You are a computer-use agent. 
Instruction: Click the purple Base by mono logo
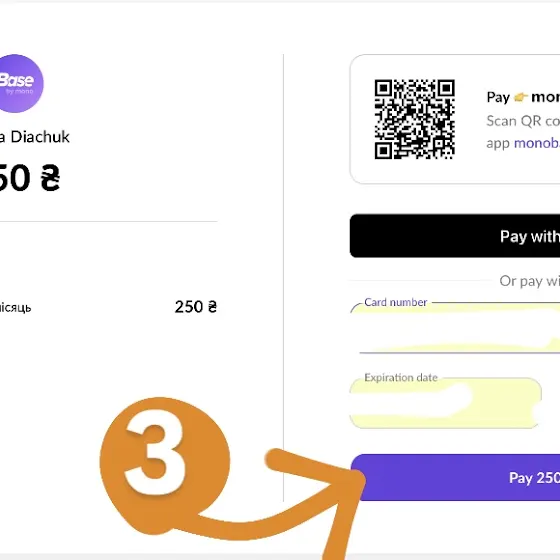point(20,84)
